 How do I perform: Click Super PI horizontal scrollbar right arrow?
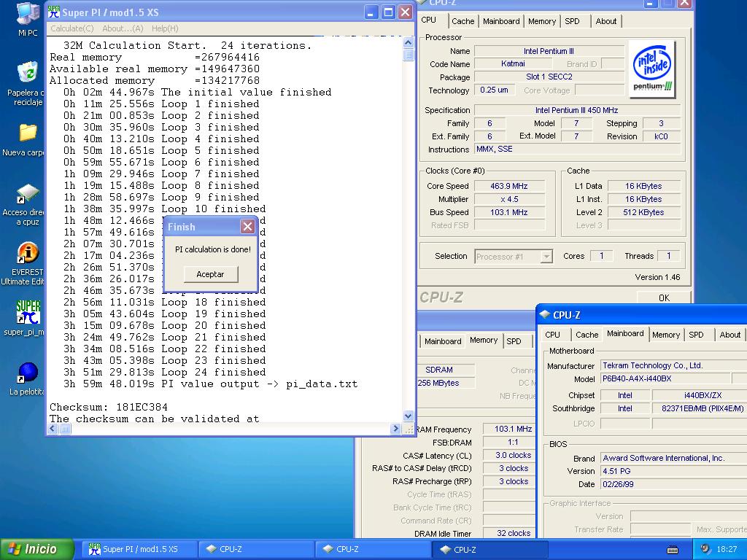pyautogui.click(x=395, y=429)
